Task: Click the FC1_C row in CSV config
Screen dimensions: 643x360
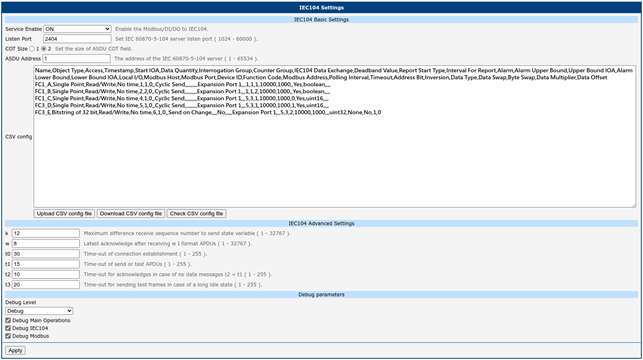Action: 182,98
